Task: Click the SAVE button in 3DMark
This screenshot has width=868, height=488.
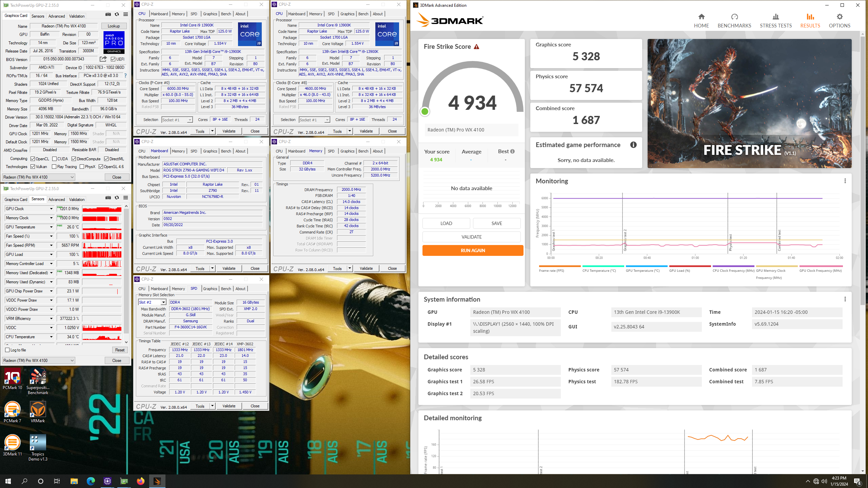Action: (497, 223)
